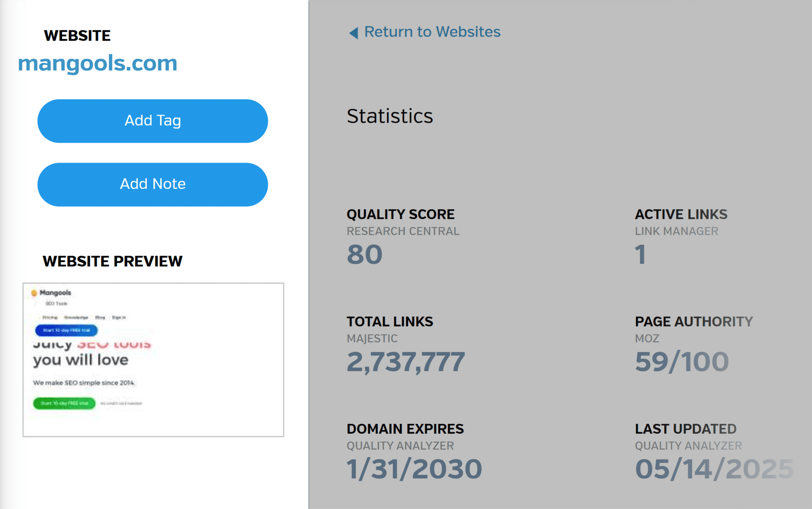Screen dimensions: 812x509
Task: Click the RESEARCH CENTRAL source label
Action: coord(403,231)
